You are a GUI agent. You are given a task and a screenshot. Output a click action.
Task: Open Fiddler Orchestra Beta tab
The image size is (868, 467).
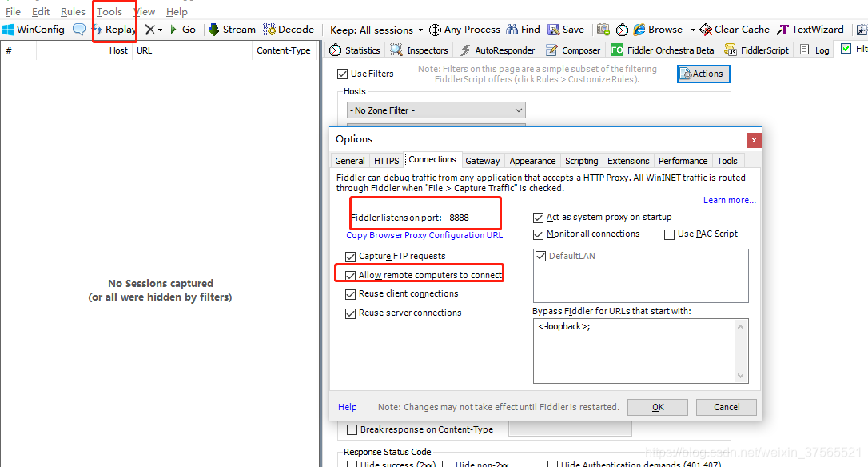point(663,50)
